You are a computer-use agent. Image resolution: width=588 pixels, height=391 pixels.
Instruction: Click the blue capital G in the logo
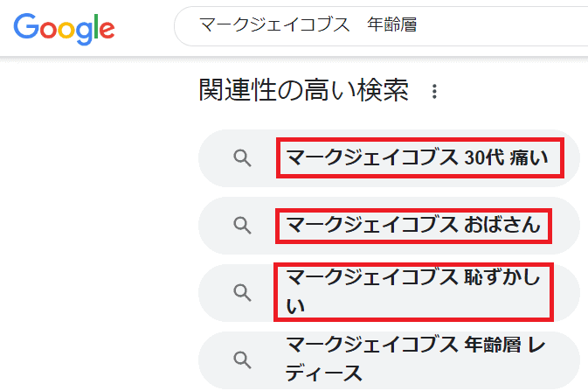(x=26, y=26)
